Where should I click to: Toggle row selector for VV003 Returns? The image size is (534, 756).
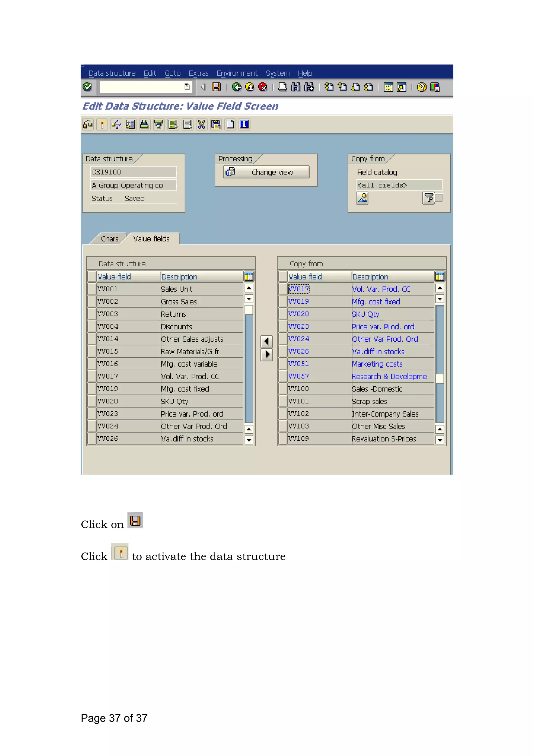pyautogui.click(x=92, y=314)
